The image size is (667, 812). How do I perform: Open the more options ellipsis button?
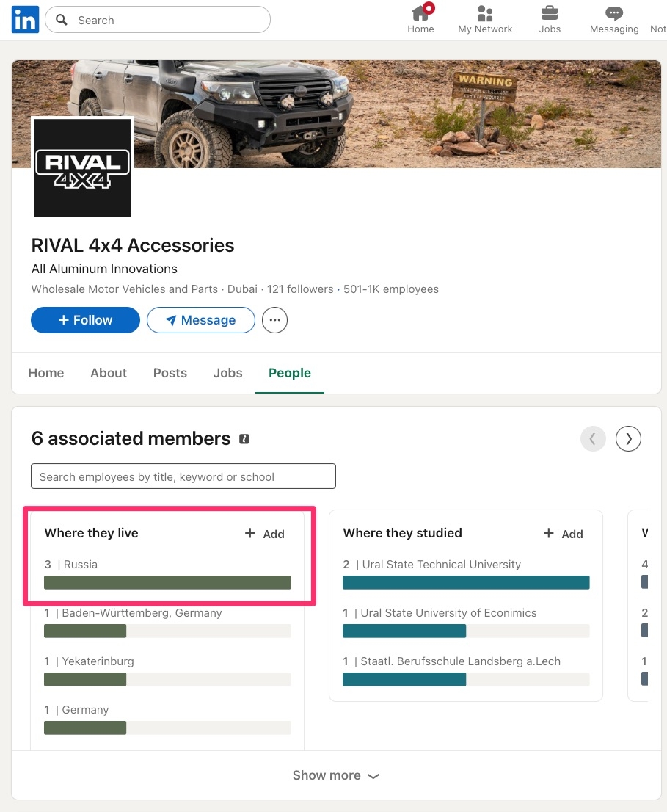pyautogui.click(x=274, y=320)
